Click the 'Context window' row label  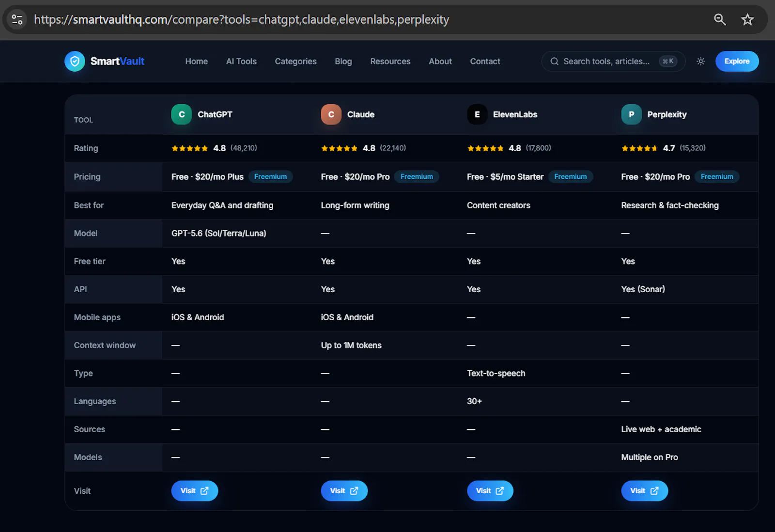click(x=105, y=345)
